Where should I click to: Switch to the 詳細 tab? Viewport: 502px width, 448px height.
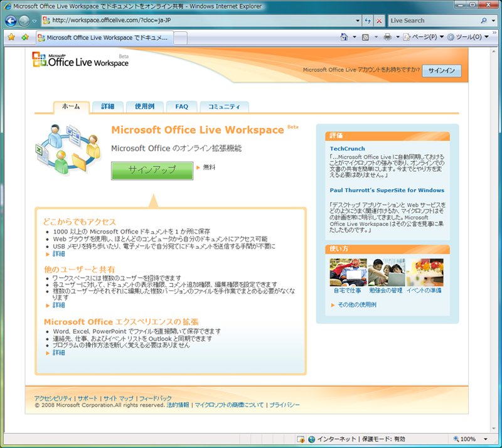[x=107, y=107]
